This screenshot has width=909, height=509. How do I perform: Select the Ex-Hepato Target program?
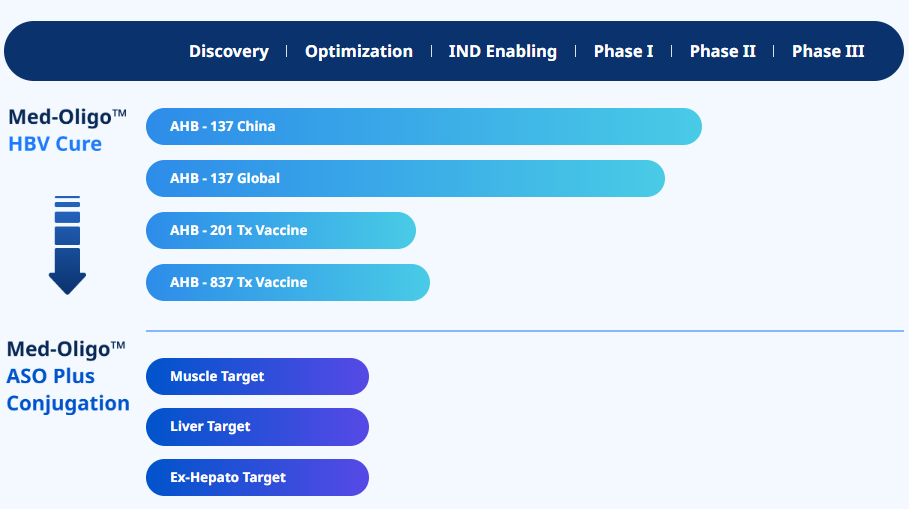coord(257,477)
